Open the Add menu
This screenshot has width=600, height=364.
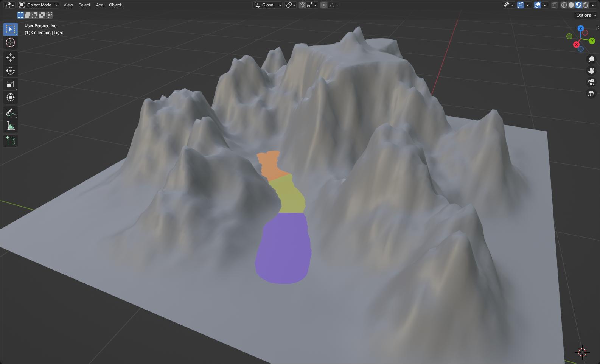(99, 5)
